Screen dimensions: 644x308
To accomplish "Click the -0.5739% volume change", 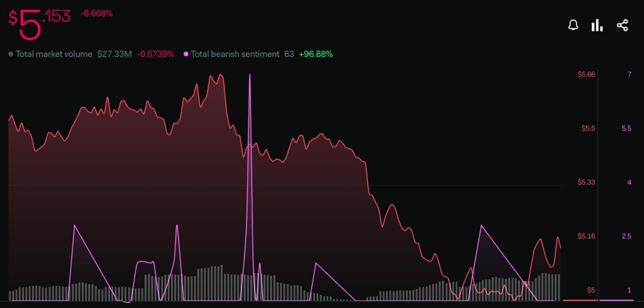I will click(156, 54).
